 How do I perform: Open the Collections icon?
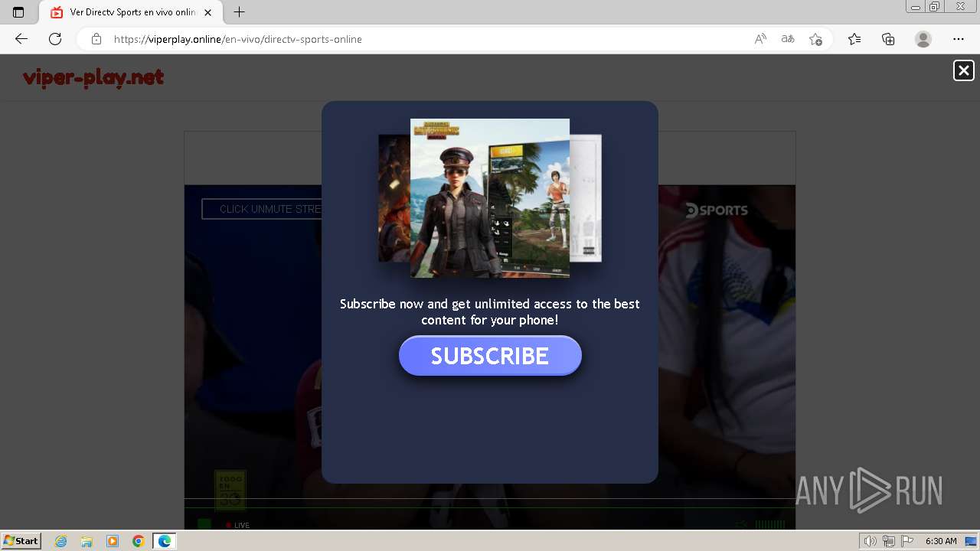click(888, 39)
